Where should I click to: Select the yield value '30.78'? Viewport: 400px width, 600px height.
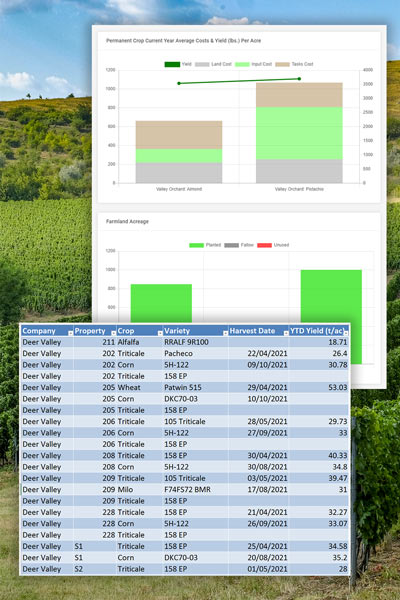319,365
